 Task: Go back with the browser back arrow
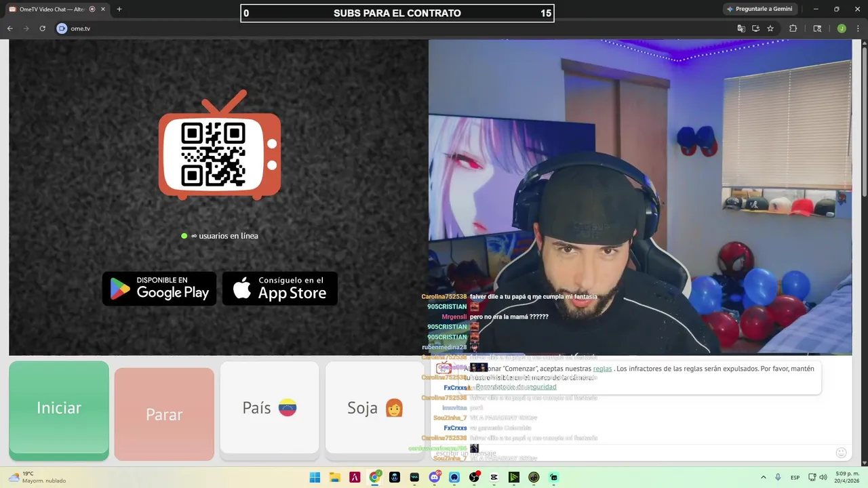pyautogui.click(x=9, y=28)
